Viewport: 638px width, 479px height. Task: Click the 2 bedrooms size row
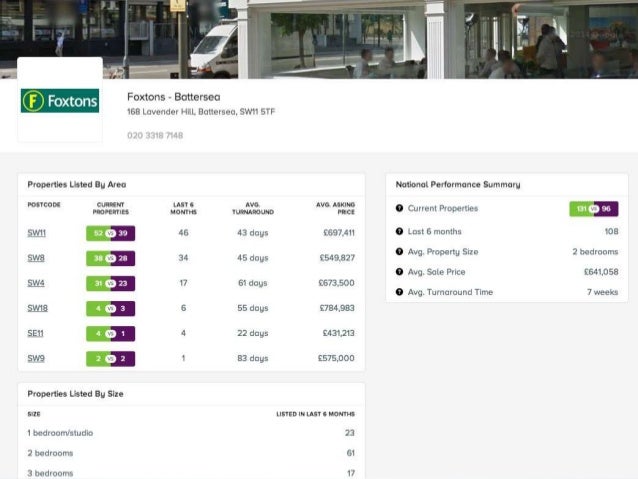191,453
